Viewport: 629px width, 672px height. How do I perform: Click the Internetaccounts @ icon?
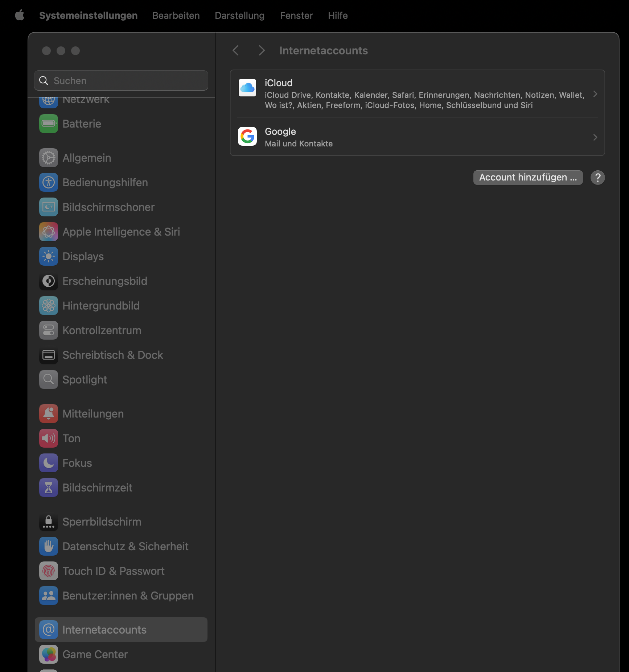click(49, 630)
